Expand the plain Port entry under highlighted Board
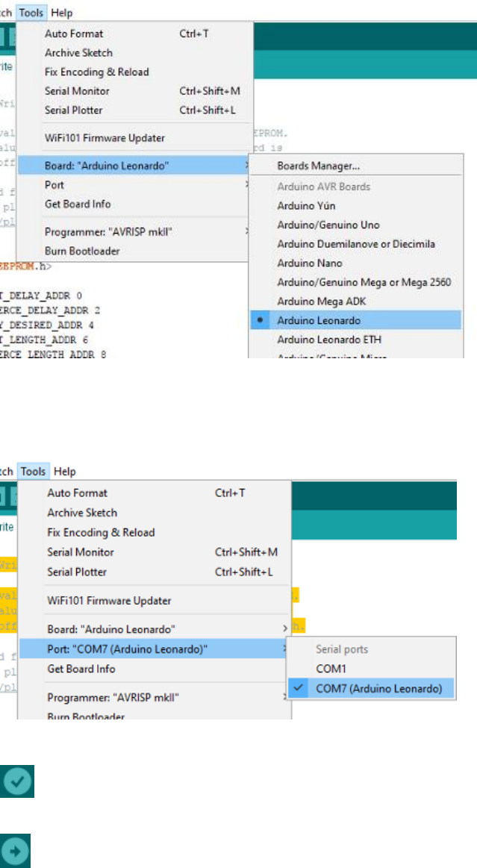Image resolution: width=477 pixels, height=868 pixels. [x=134, y=185]
